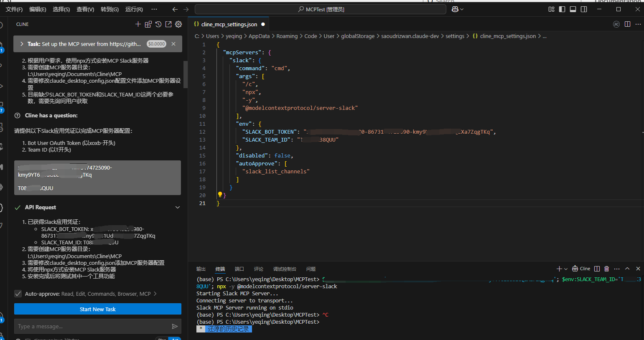
Task: Go forward with the right arrow
Action: pos(186,9)
